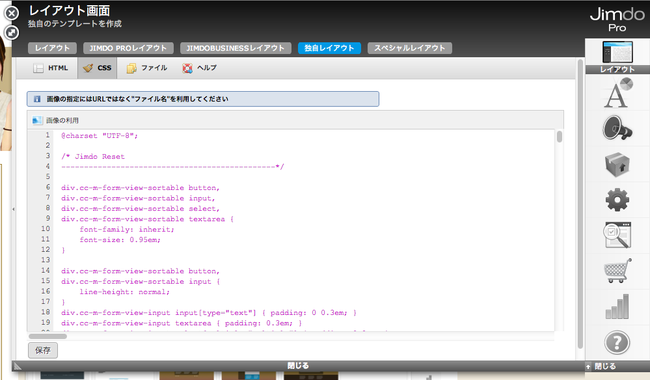The width and height of the screenshot is (650, 380).
Task: Open the レイアウト sidebar icon
Action: [x=617, y=57]
